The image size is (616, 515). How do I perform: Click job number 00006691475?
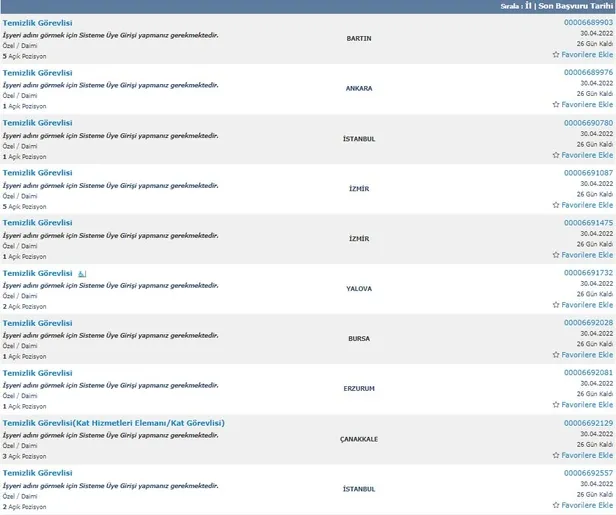click(x=588, y=222)
